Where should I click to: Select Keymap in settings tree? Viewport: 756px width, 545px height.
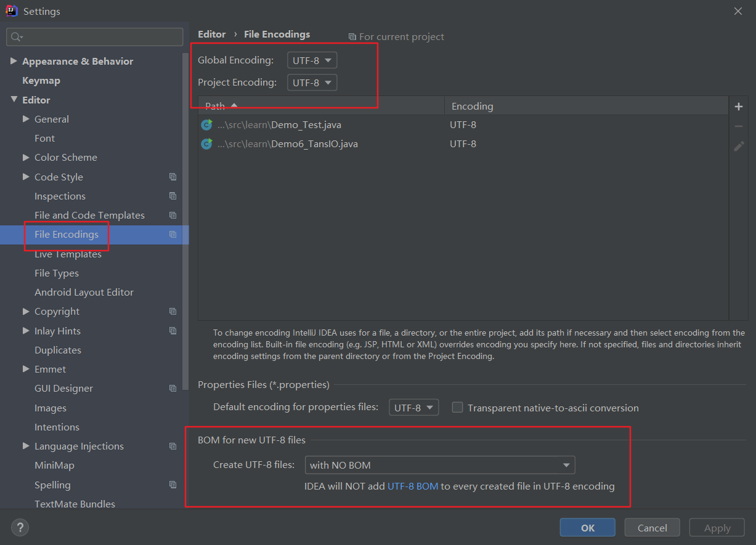coord(41,81)
